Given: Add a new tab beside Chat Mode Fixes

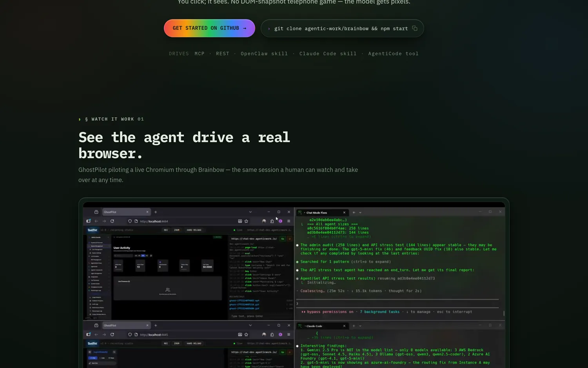Looking at the screenshot, I should (x=354, y=213).
